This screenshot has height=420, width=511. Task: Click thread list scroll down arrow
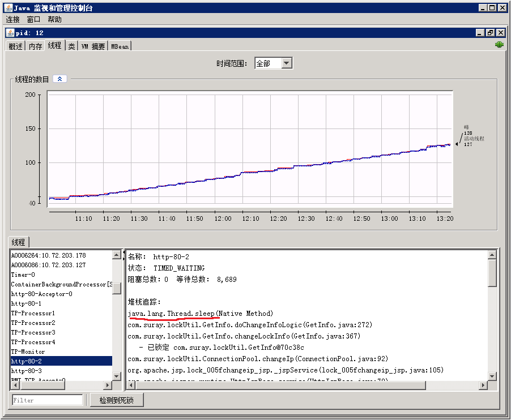click(x=117, y=376)
